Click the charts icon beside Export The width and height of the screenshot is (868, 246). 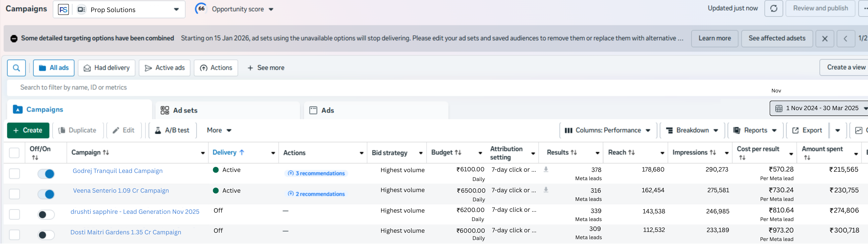pos(859,130)
